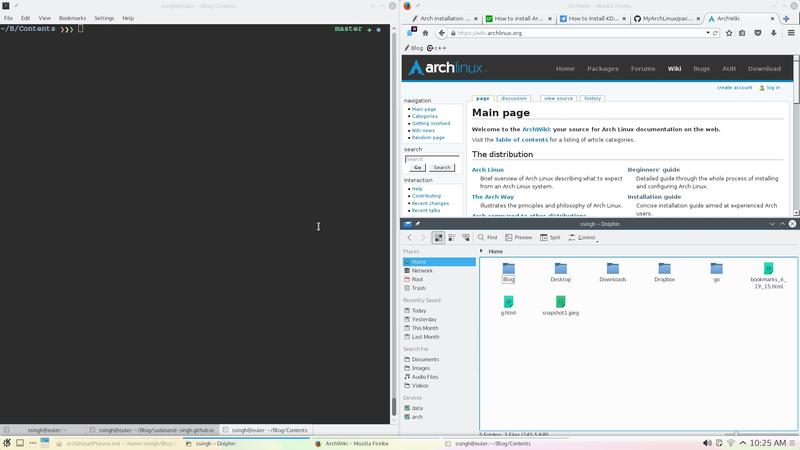
Task: Open the KDE application launcher
Action: (7, 443)
